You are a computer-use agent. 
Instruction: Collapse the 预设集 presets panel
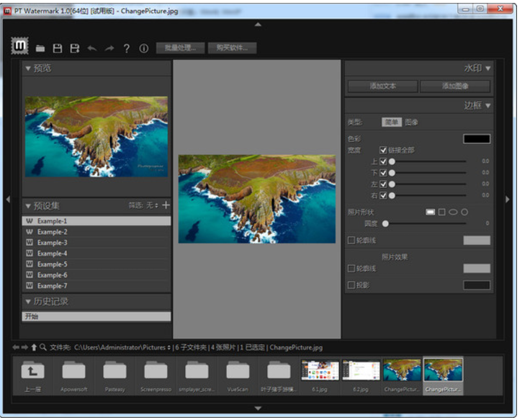[28, 205]
